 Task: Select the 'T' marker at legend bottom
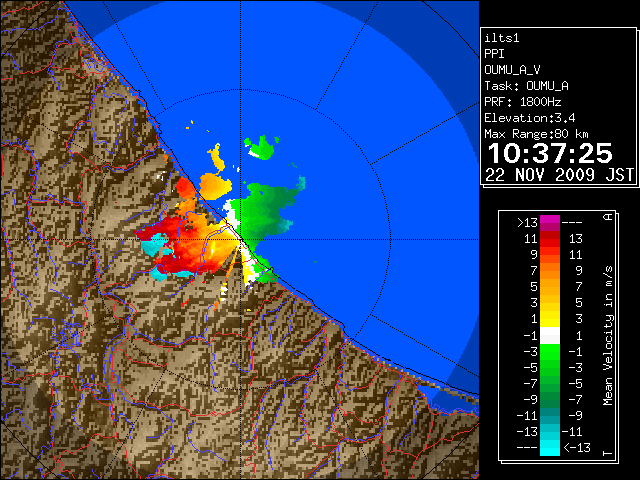608,453
